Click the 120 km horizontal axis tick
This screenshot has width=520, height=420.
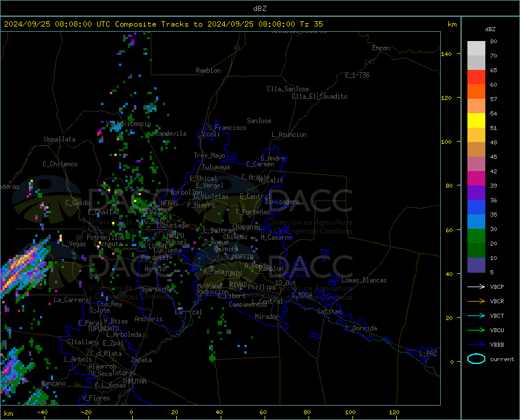[394, 412]
